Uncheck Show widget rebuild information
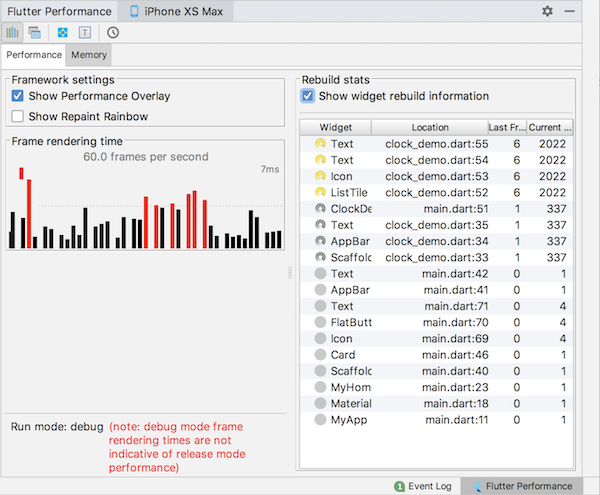The height and width of the screenshot is (495, 600). [x=308, y=96]
